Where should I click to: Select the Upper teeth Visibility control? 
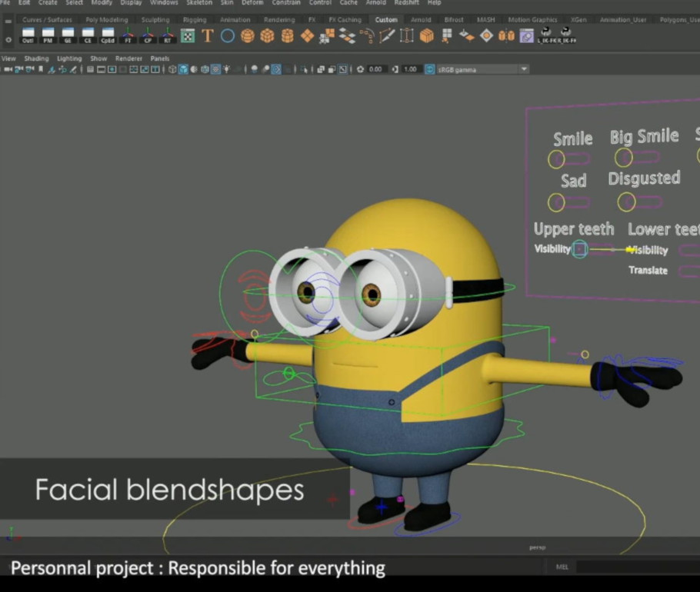(580, 249)
